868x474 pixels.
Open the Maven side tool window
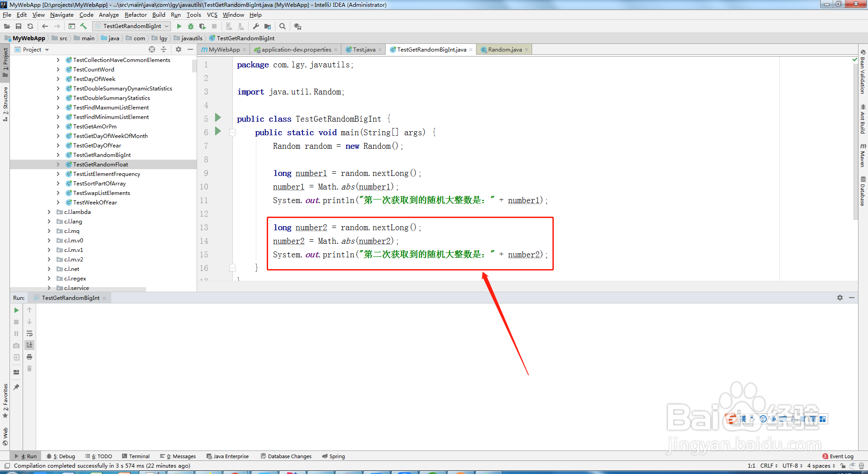(x=863, y=155)
